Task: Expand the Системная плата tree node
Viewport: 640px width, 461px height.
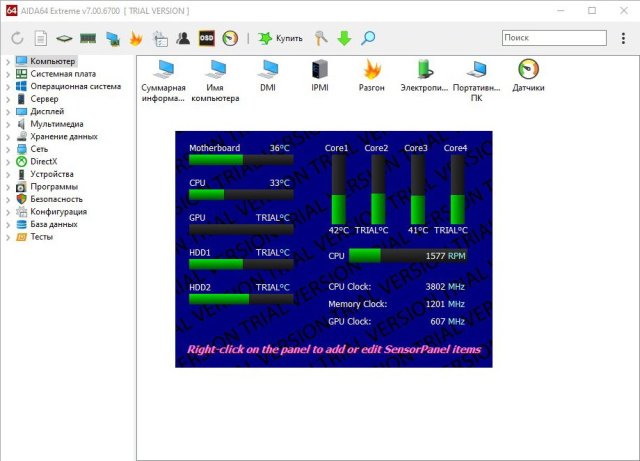Action: [x=7, y=74]
